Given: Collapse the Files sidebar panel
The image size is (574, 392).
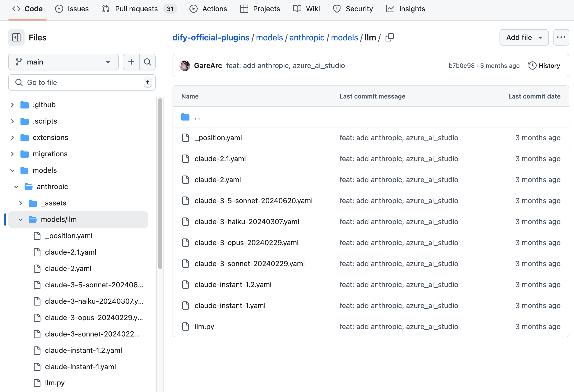Looking at the screenshot, I should pos(16,37).
